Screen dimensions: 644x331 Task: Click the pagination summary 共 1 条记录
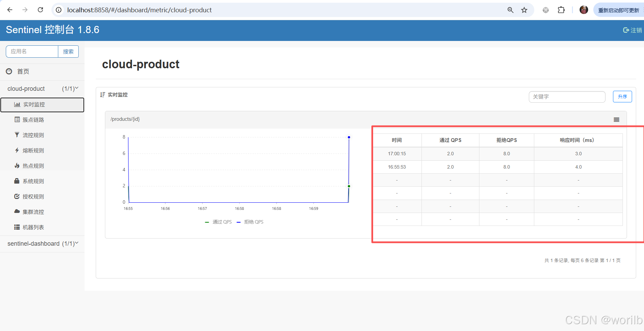click(582, 260)
